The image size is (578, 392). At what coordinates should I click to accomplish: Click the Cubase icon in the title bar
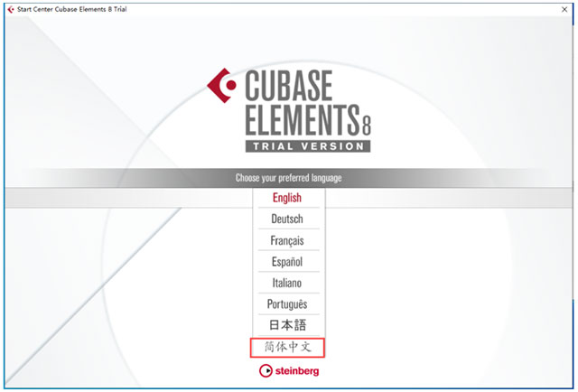[x=10, y=9]
